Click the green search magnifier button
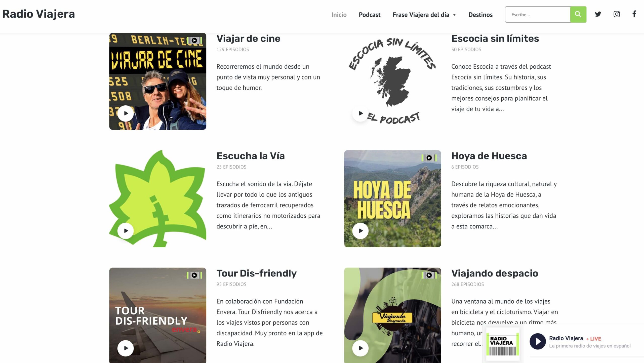This screenshot has height=363, width=644. [x=578, y=14]
